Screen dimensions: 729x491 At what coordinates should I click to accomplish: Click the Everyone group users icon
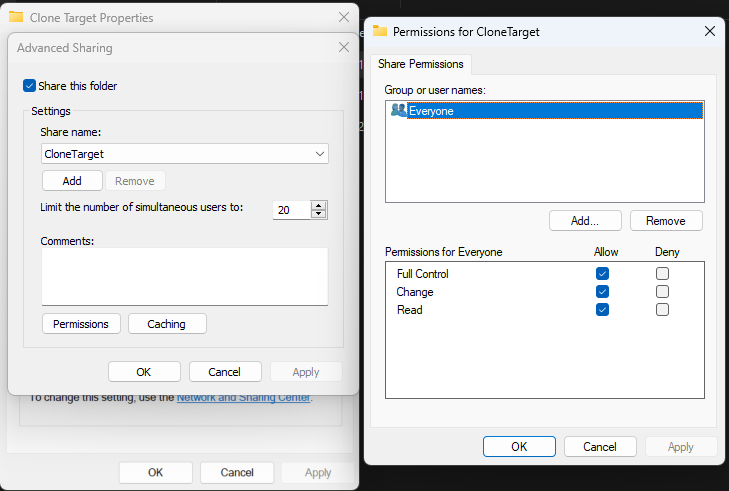398,111
